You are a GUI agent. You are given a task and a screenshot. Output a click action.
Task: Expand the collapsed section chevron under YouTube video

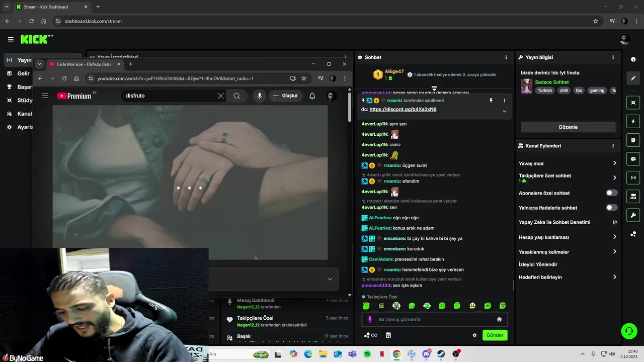pos(330,279)
